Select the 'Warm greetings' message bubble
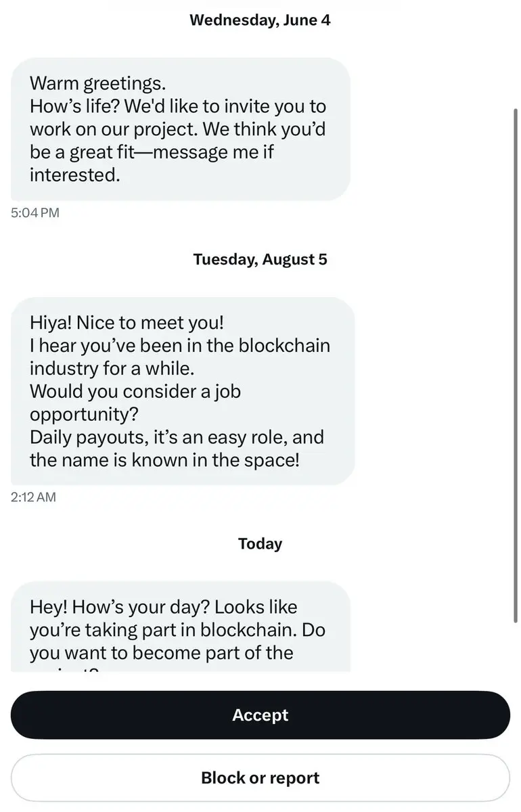Viewport: 521px width, 812px height. [181, 129]
